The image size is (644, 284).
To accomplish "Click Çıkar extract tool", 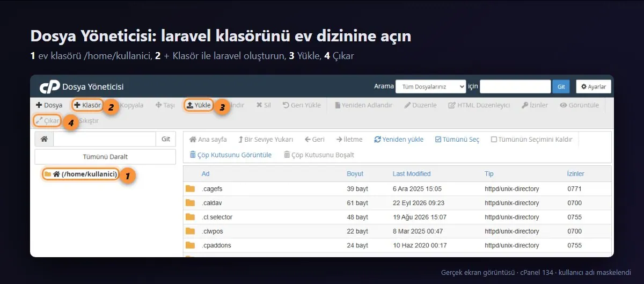I will [x=48, y=121].
